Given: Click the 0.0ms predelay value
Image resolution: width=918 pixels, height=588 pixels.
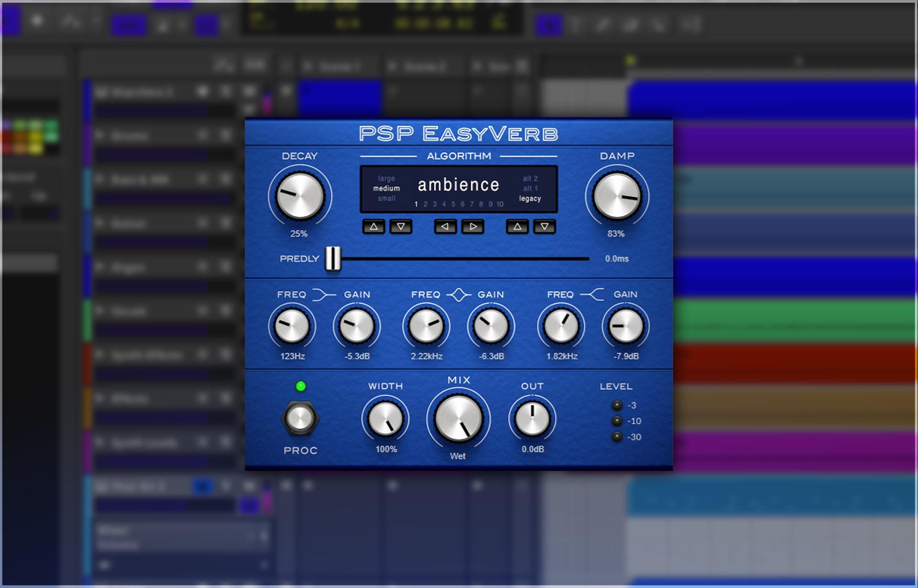Looking at the screenshot, I should (x=617, y=259).
